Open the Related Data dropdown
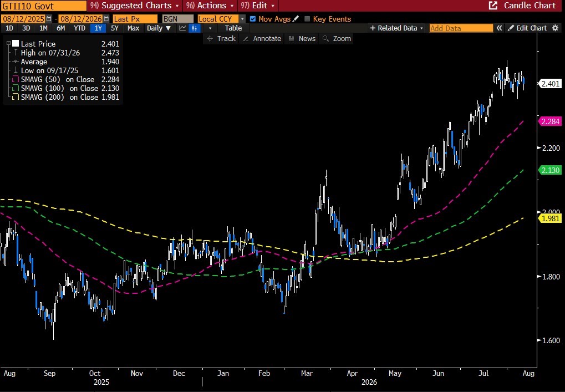Image resolution: width=565 pixels, height=392 pixels. 396,28
